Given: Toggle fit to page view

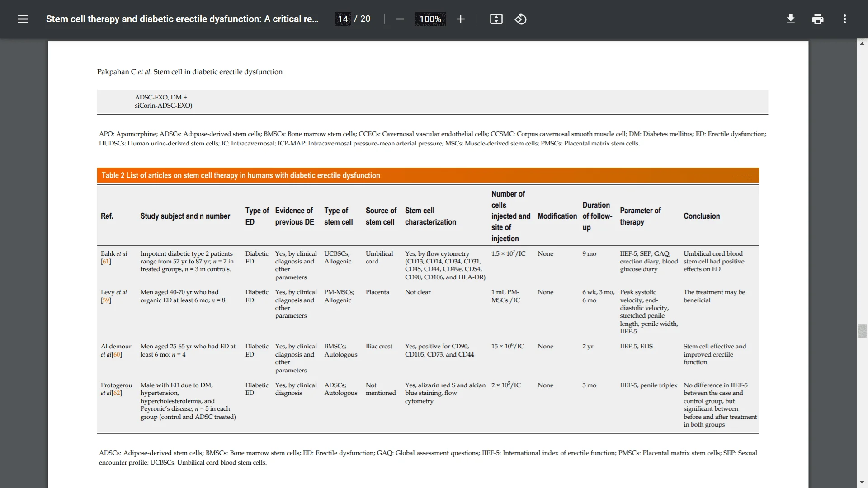Looking at the screenshot, I should pos(496,19).
